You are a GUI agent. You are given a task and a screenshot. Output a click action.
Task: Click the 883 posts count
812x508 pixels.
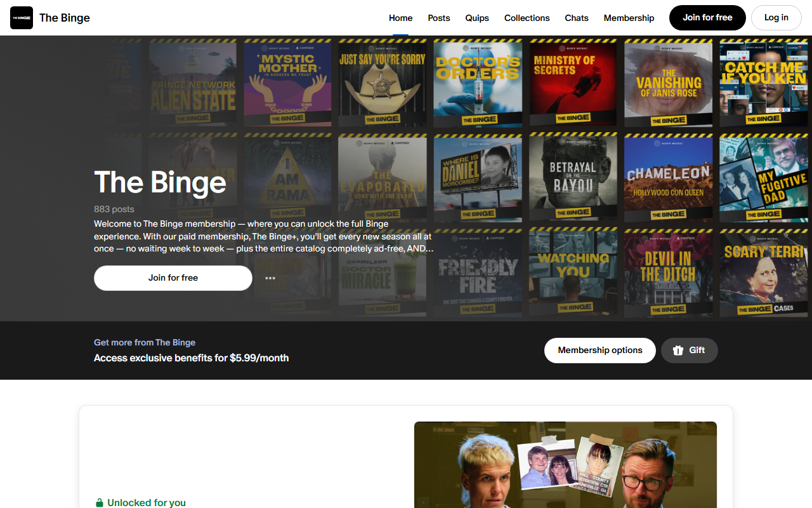(114, 209)
